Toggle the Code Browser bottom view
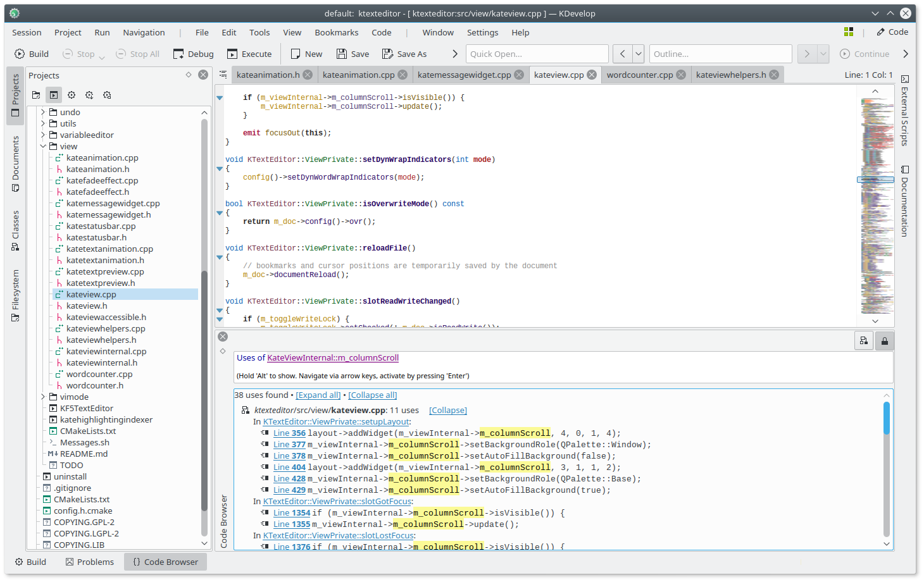This screenshot has width=924, height=582. coord(165,562)
